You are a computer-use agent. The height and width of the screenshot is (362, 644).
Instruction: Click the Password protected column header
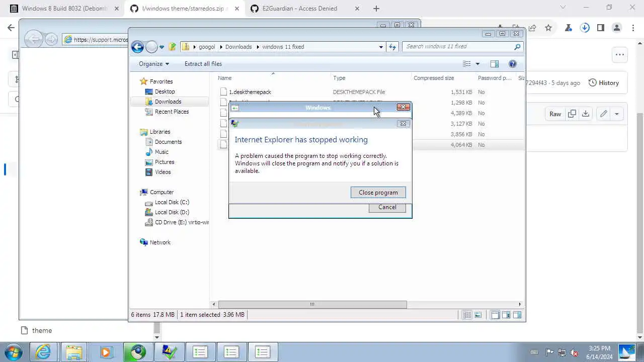point(496,78)
